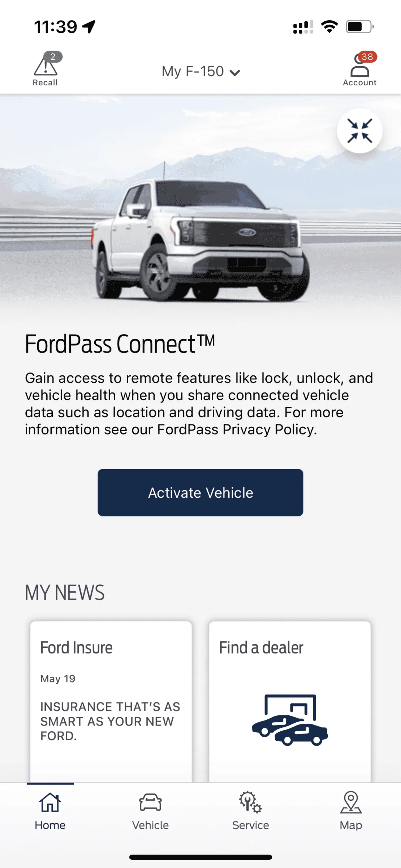Tap the Home house icon

(50, 802)
